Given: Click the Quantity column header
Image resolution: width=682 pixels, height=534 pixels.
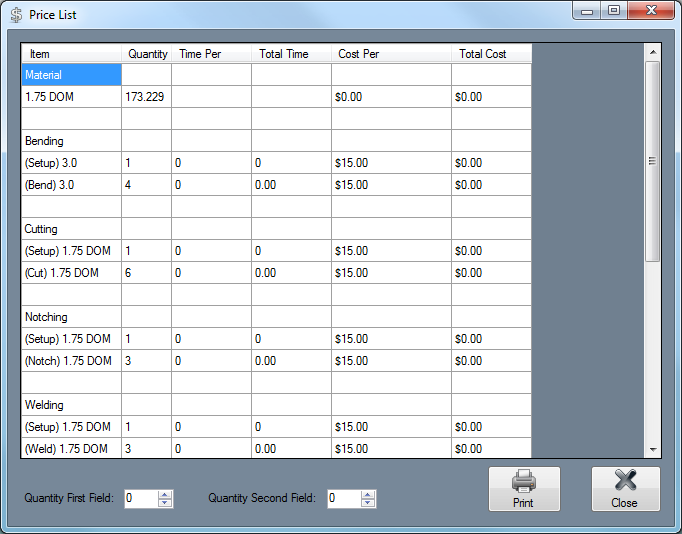Looking at the screenshot, I should tap(147, 54).
